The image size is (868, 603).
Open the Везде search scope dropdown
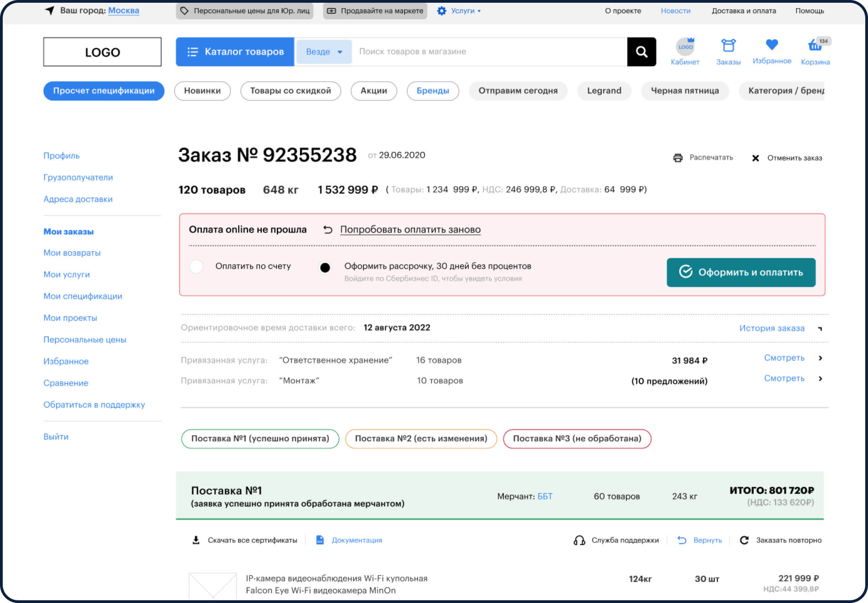324,52
